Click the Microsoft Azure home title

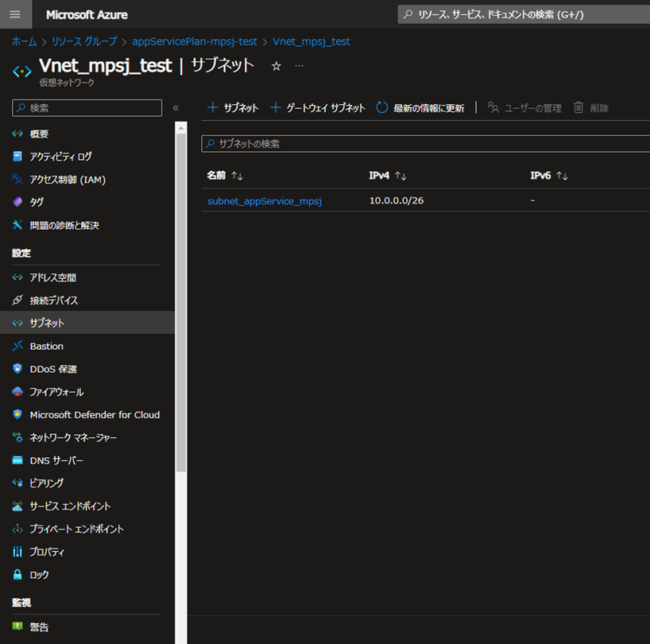tap(87, 15)
